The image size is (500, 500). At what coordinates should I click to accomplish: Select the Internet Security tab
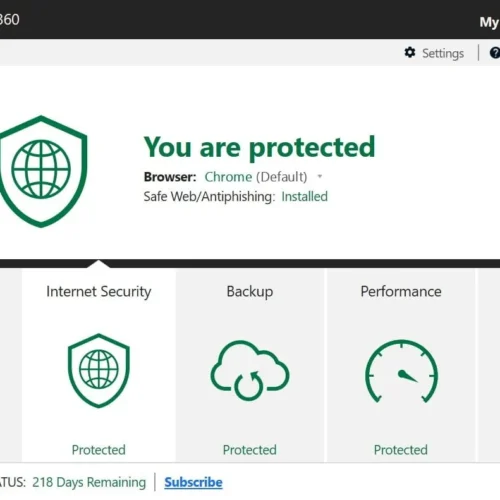coord(99,365)
